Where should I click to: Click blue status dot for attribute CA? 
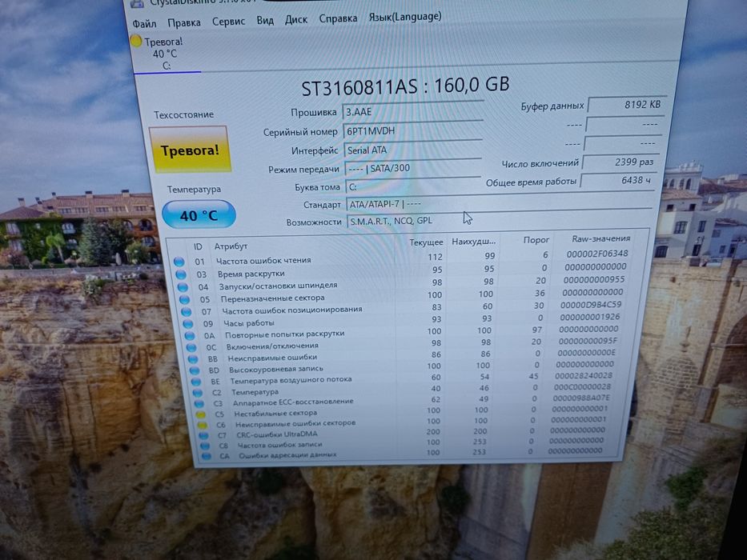(207, 456)
